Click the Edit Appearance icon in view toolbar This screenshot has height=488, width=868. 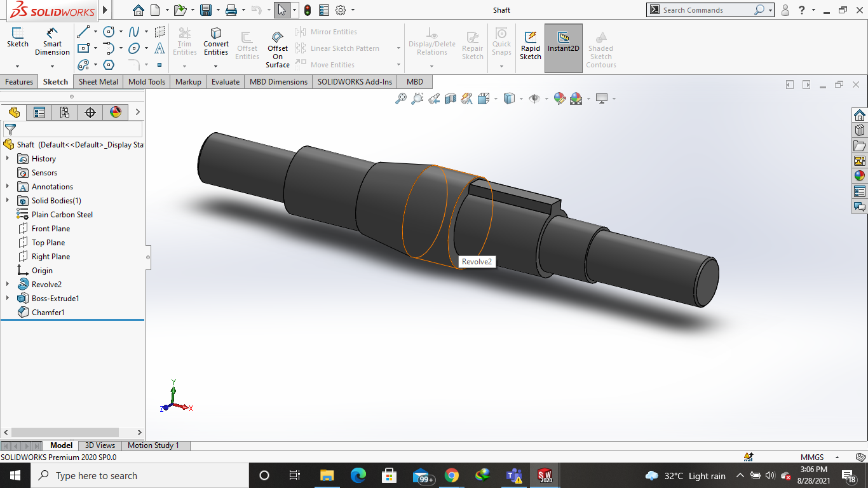(559, 98)
